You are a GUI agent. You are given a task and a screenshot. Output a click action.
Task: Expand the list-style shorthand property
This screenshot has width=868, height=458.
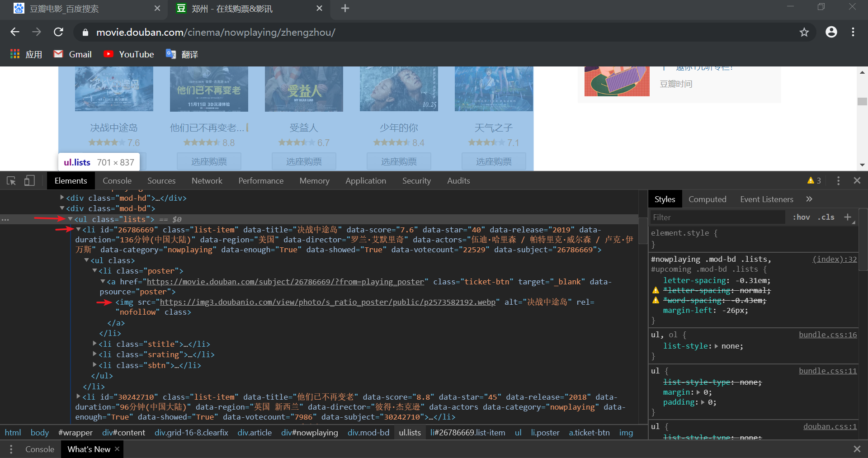click(716, 346)
